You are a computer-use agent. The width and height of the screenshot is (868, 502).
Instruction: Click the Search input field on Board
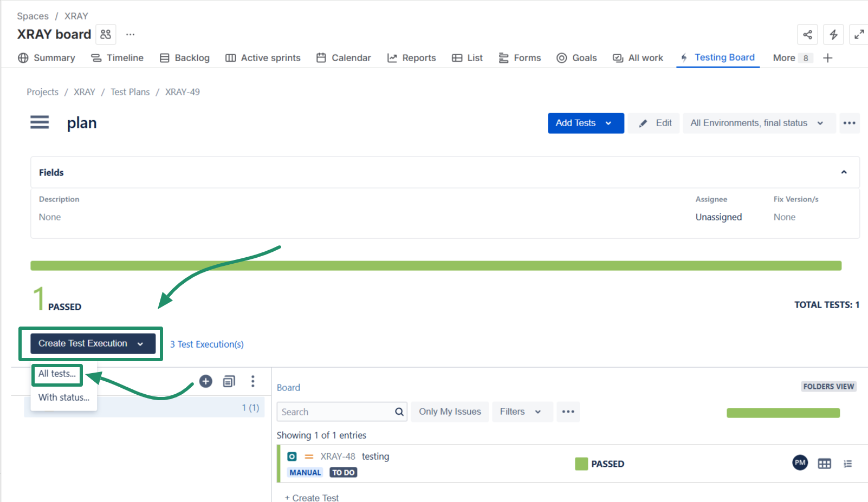click(336, 412)
